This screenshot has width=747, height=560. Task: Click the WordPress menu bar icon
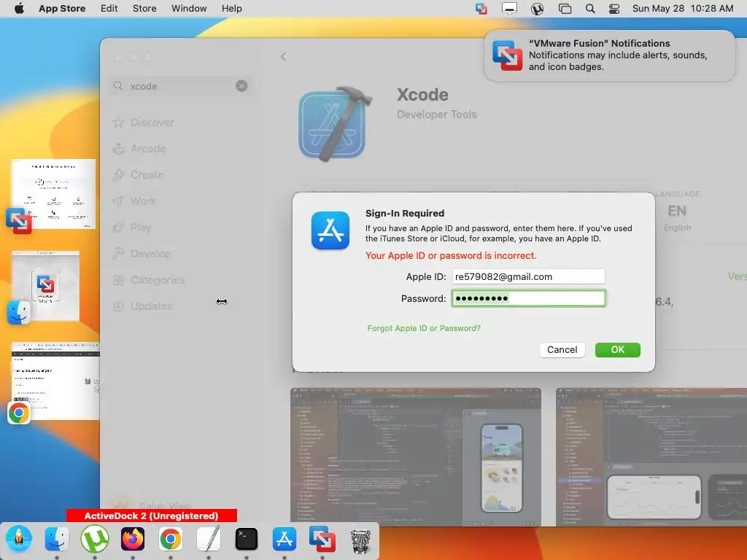click(x=538, y=9)
